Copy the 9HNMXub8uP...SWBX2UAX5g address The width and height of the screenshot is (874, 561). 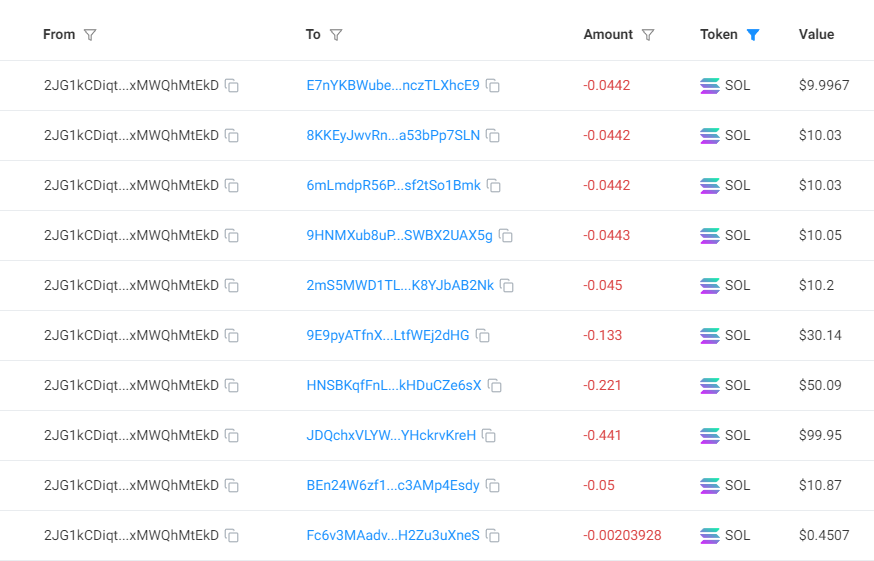[506, 235]
